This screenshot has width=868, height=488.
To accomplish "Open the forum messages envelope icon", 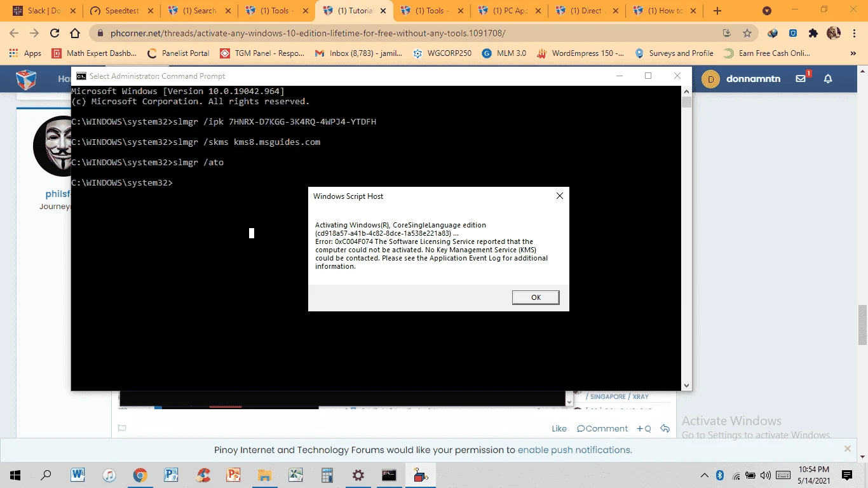I will click(801, 79).
